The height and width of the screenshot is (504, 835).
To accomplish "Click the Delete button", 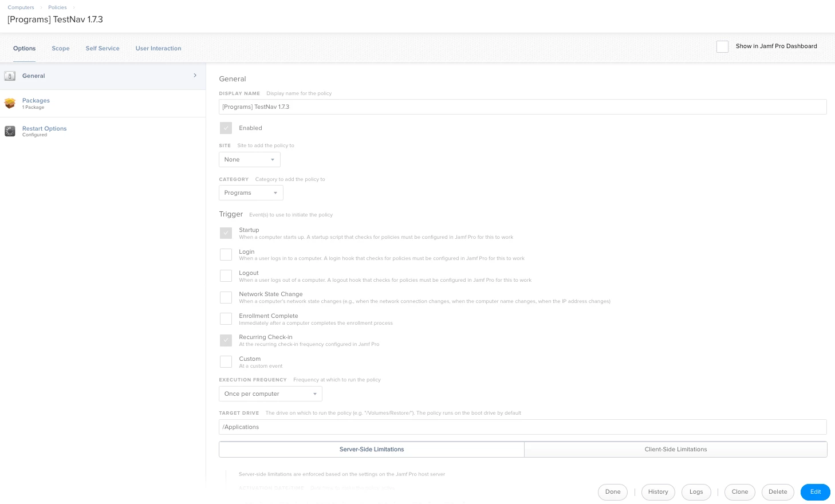I will (x=778, y=492).
